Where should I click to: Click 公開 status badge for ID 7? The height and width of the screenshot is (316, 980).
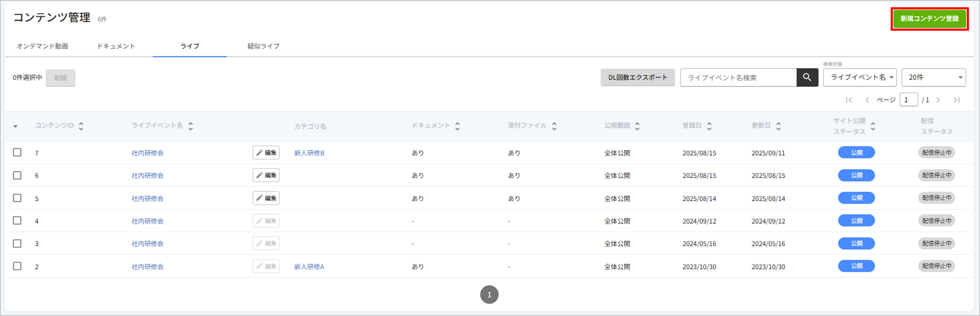[856, 152]
